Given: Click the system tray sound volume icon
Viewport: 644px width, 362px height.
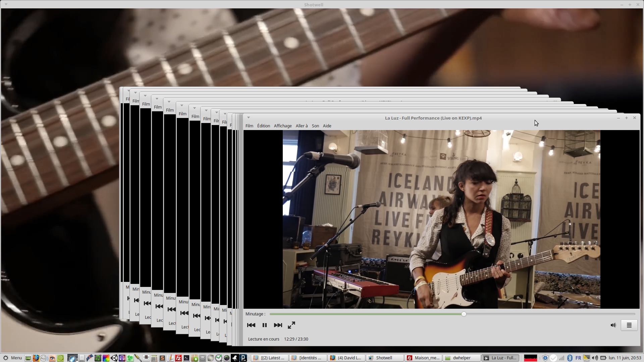Looking at the screenshot, I should (x=595, y=358).
